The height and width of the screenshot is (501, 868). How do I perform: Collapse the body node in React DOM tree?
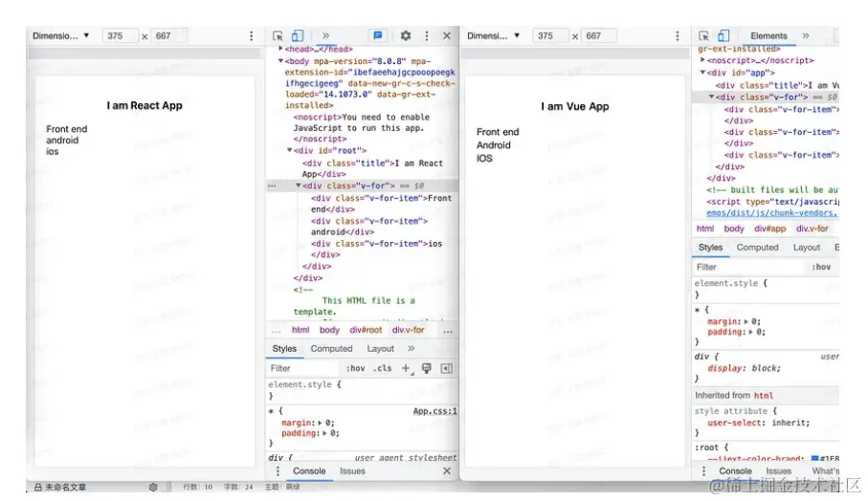[x=280, y=61]
